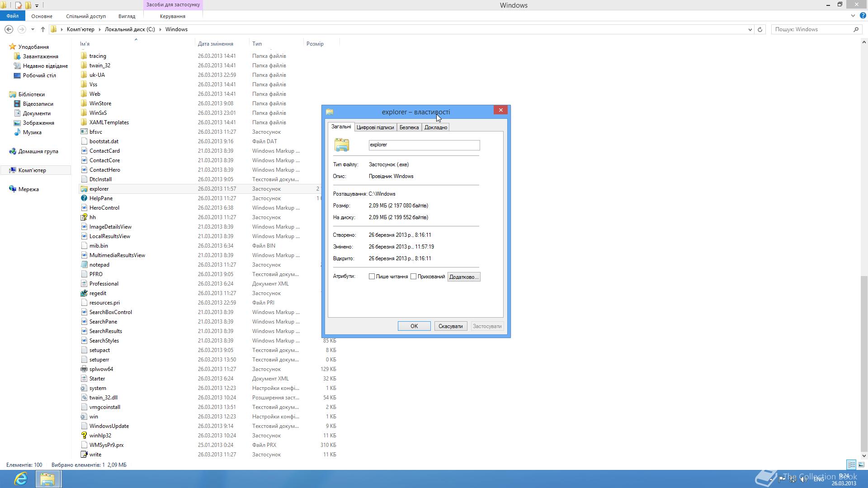Expand the ribbon with the chevron

[x=853, y=16]
